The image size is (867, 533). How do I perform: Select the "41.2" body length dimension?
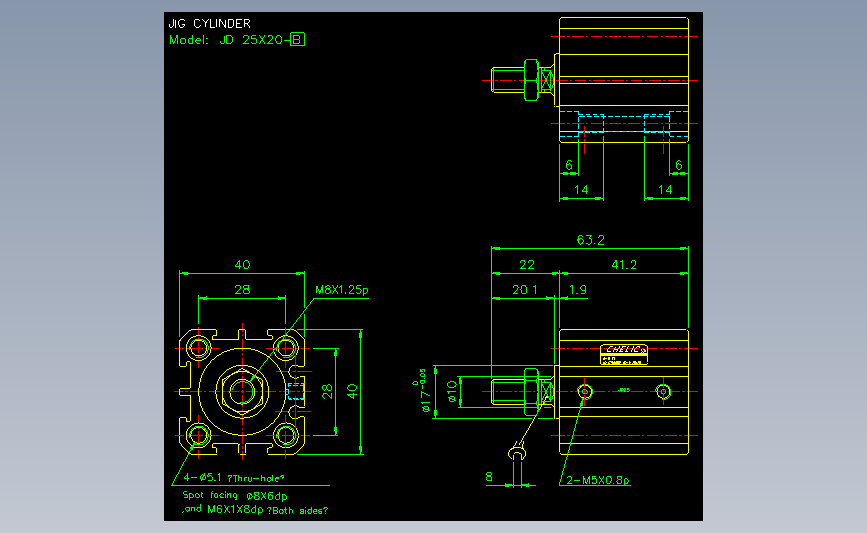pos(624,265)
